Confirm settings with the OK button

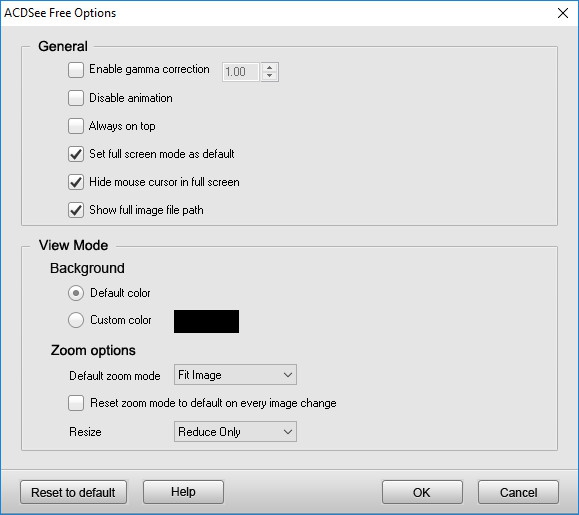(x=422, y=492)
